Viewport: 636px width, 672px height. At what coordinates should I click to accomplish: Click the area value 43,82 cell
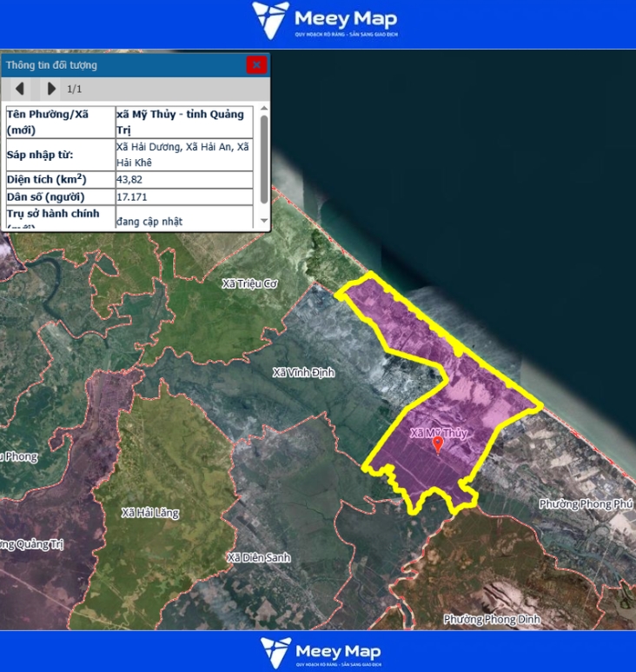click(184, 178)
